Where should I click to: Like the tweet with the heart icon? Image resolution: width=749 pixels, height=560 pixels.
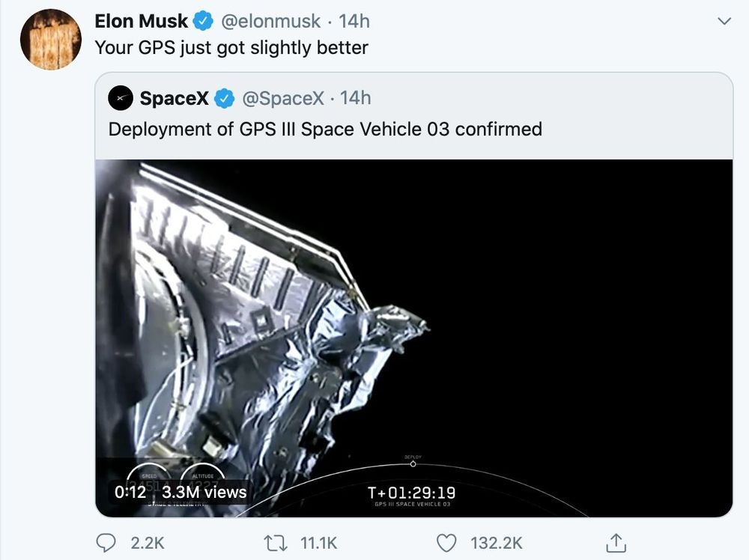point(446,542)
